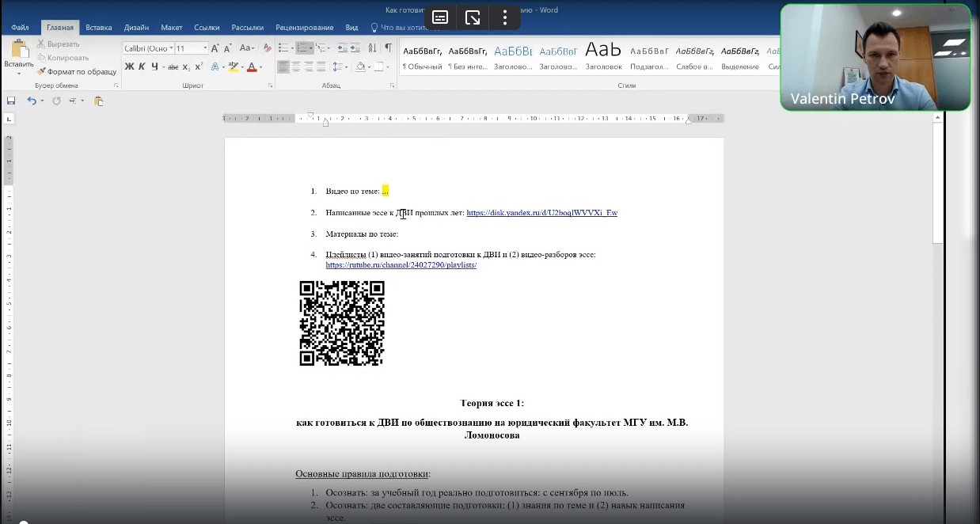Toggle show paragraph marks (¶)

(388, 48)
